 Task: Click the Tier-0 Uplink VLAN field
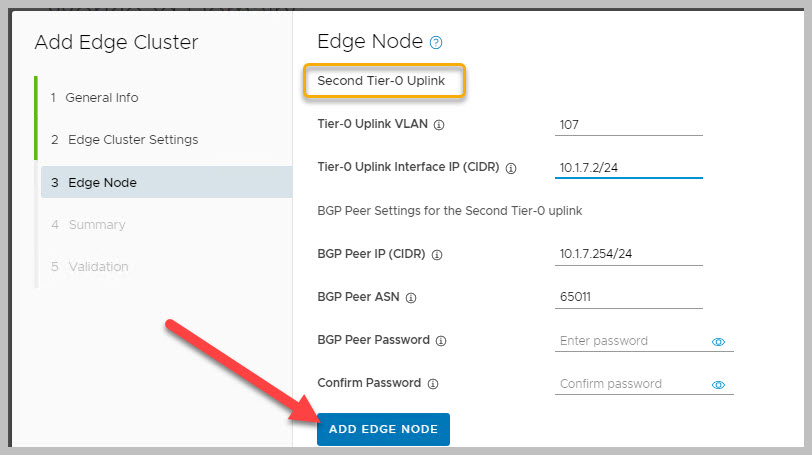628,126
